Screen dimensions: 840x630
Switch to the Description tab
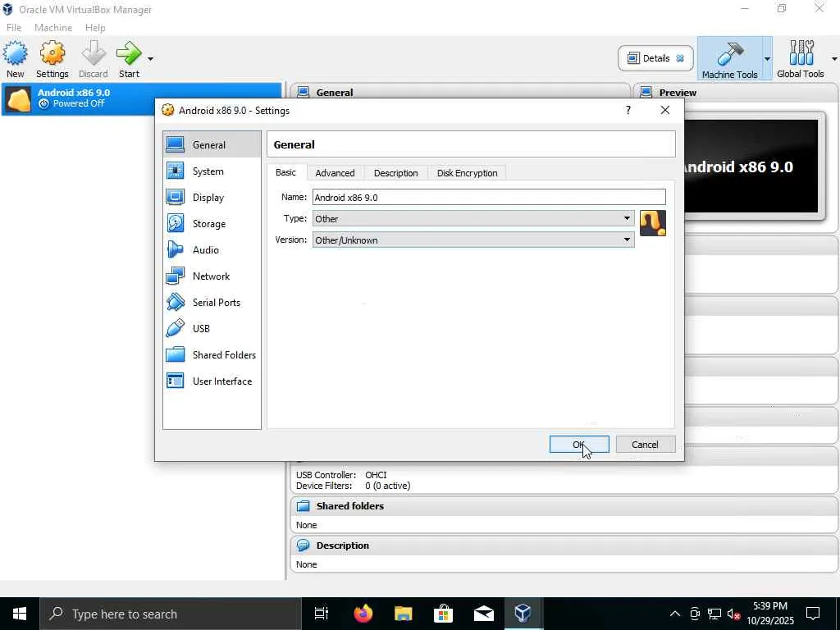point(396,173)
